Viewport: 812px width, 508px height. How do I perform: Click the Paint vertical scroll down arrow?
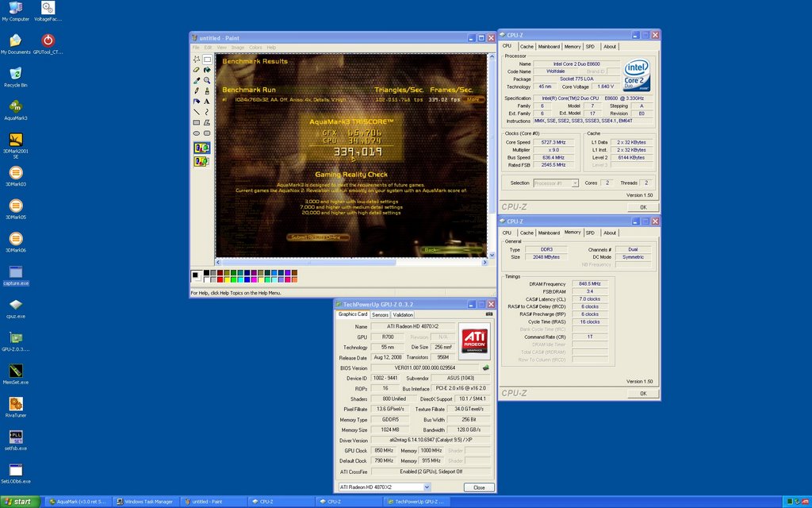492,254
